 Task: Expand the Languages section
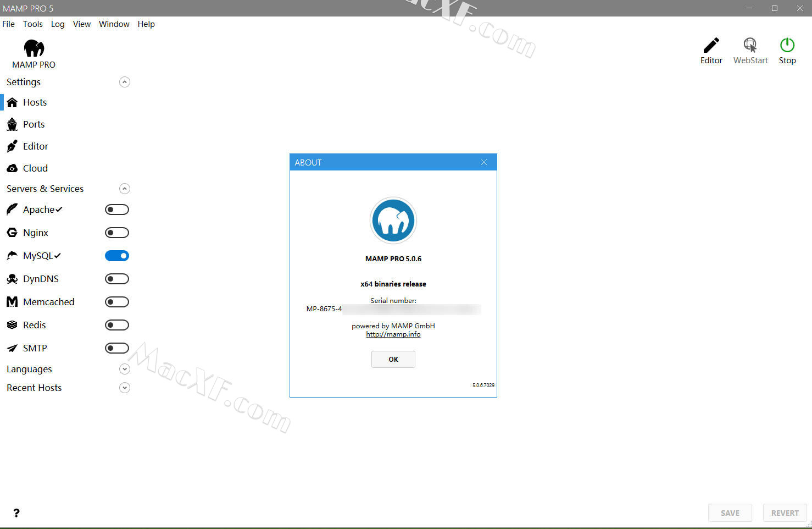pos(125,369)
